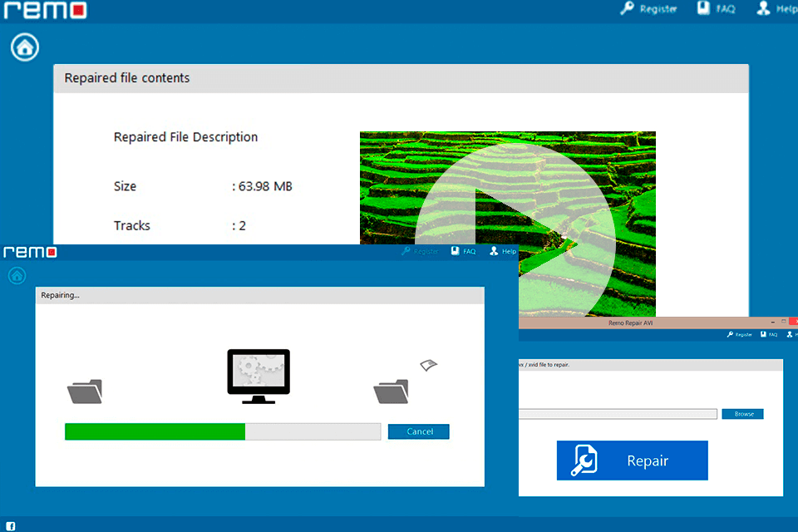Click the Remo logo in the Repairing window

click(x=29, y=252)
